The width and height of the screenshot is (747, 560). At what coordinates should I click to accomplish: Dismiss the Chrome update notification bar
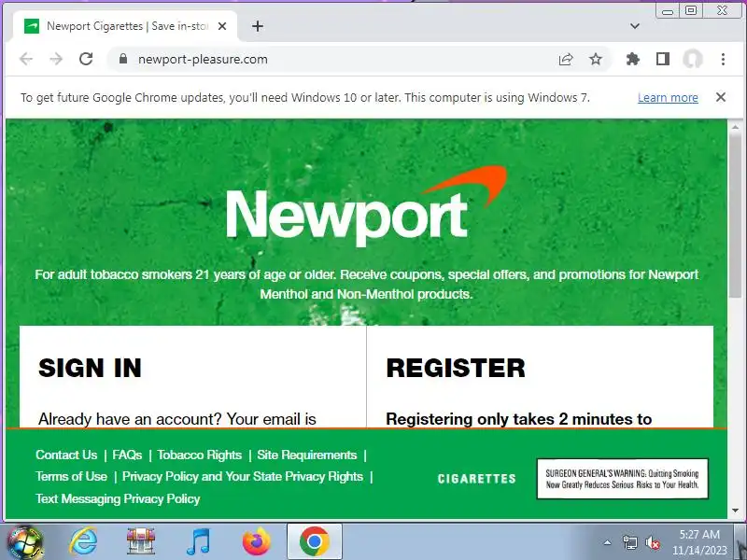[721, 97]
